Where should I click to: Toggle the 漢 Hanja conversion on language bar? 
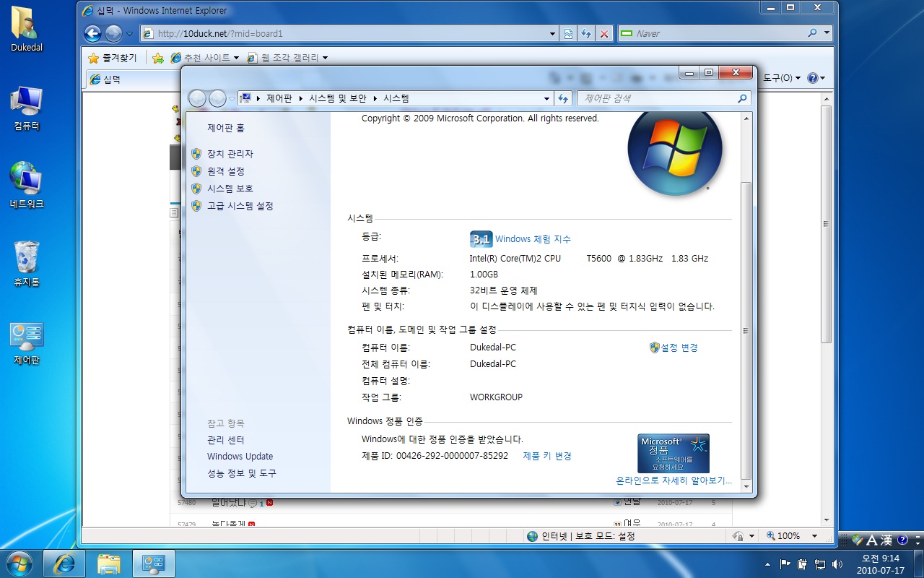[886, 540]
